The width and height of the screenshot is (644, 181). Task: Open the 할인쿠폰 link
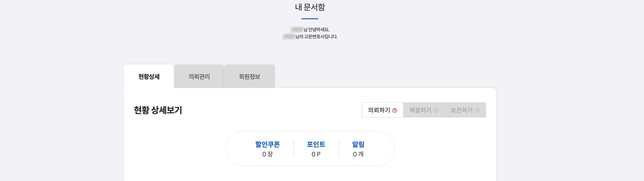coord(267,144)
